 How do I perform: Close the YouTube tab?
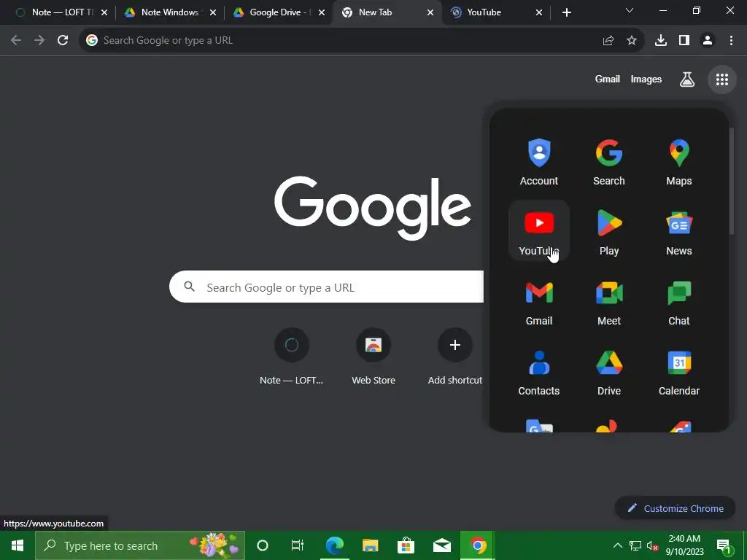539,12
